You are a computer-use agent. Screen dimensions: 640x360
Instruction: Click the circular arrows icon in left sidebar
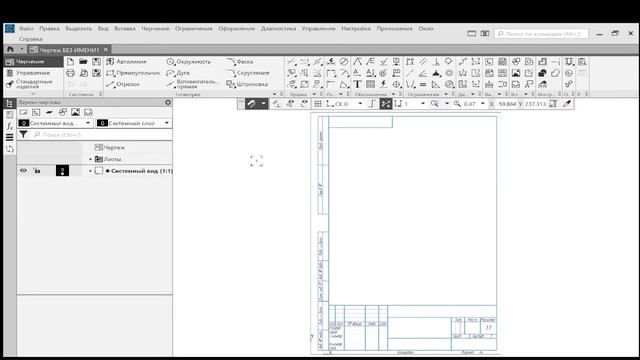click(x=10, y=149)
